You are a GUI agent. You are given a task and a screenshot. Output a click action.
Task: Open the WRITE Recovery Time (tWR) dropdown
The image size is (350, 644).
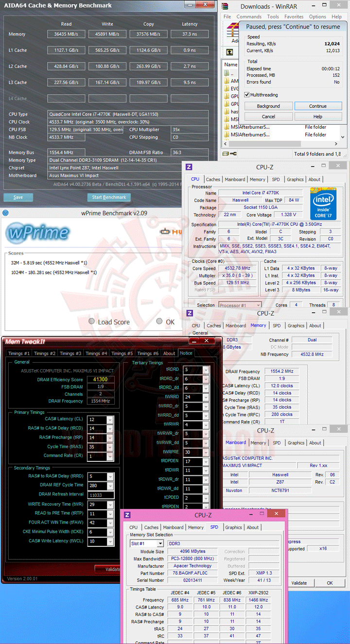[110, 505]
